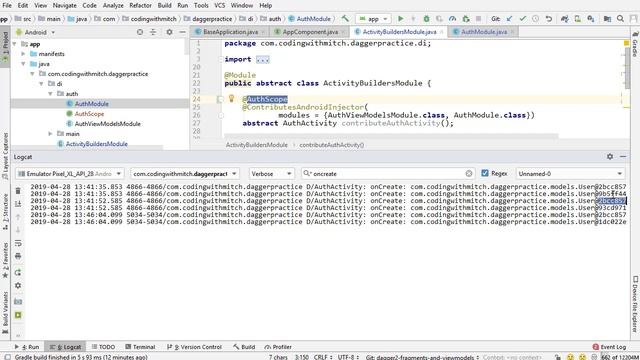Click the Search Everywhere magnifier icon
This screenshot has width=640, height=360.
pyautogui.click(x=620, y=19)
